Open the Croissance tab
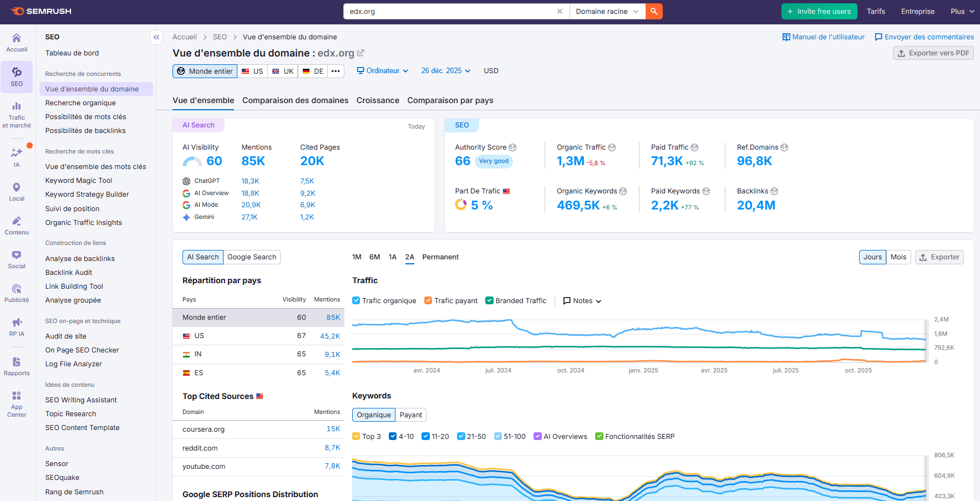Screen dimensions: 980x501 coord(378,100)
